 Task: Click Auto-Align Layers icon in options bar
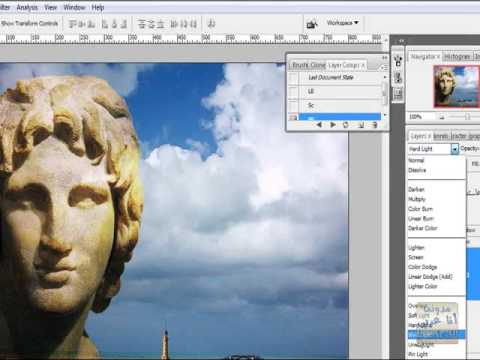point(211,24)
